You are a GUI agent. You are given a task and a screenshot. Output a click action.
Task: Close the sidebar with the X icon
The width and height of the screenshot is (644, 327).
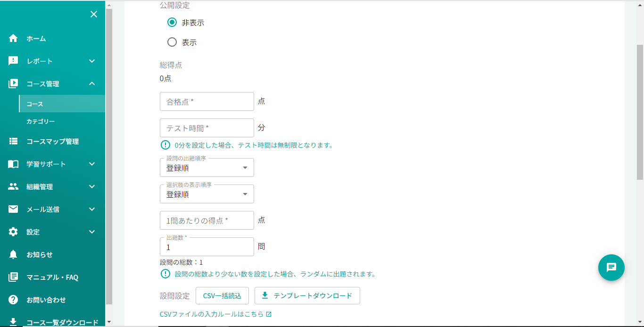point(94,14)
